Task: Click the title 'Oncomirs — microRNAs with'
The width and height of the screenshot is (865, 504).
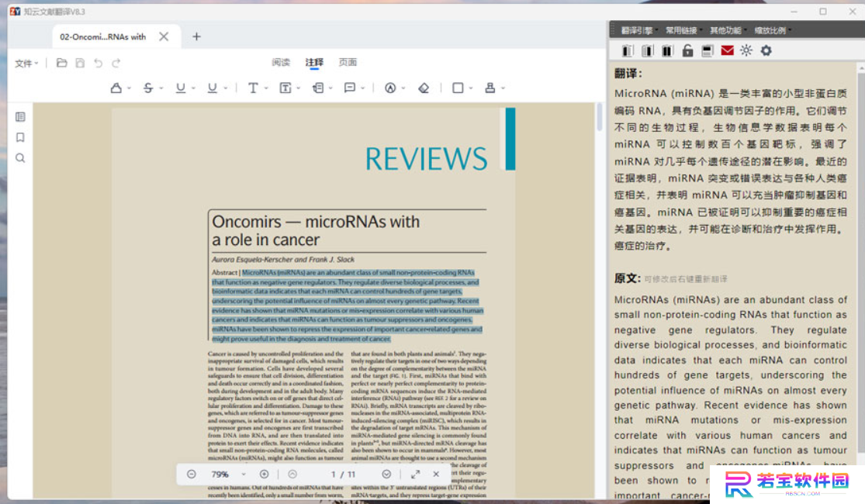Action: click(x=316, y=222)
